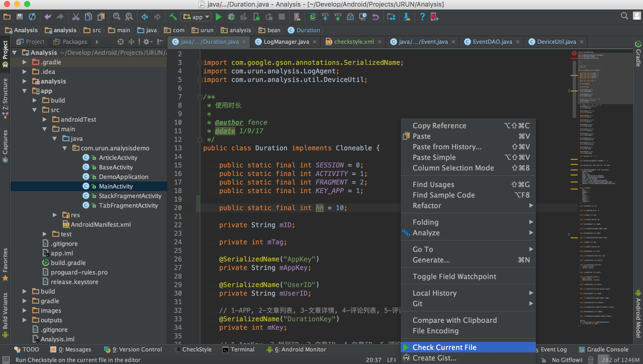The image size is (643, 364).
Task: Collapse the app module node
Action: (x=24, y=91)
